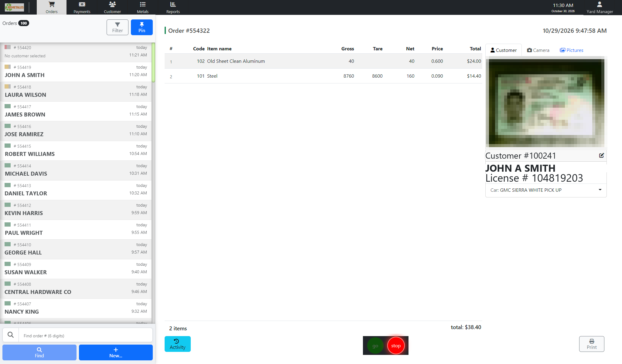Select order #554419 JOHN A SMITH
This screenshot has width=622, height=364.
tap(76, 72)
